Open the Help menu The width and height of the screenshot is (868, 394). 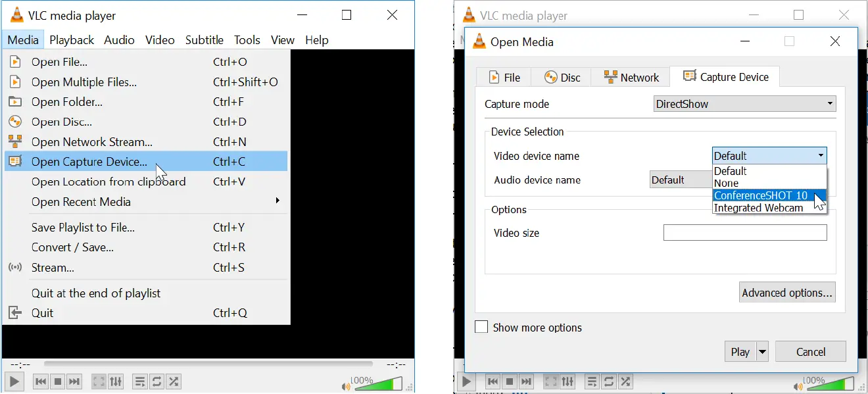[x=317, y=40]
